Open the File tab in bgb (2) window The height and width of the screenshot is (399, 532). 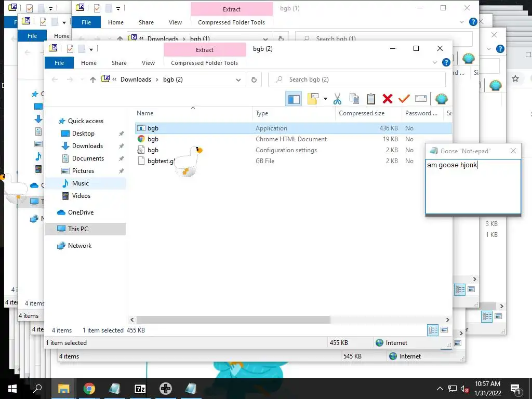(59, 63)
